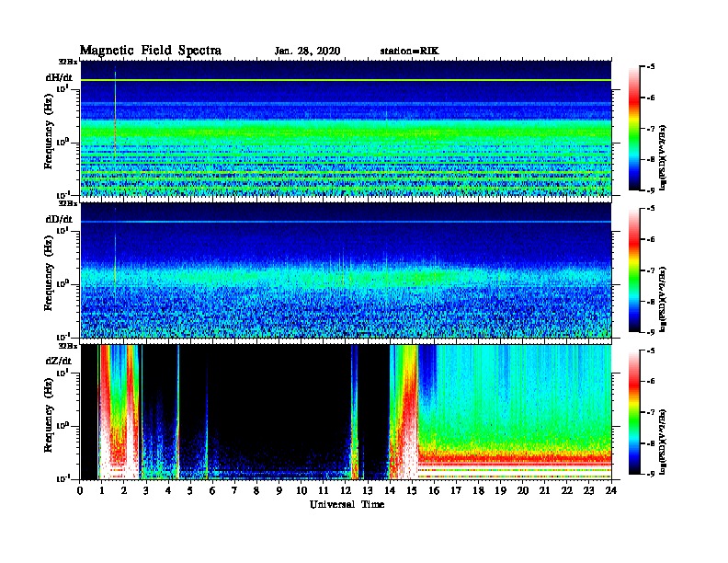Click the dZ/dt panel color scale bar

tap(634, 412)
